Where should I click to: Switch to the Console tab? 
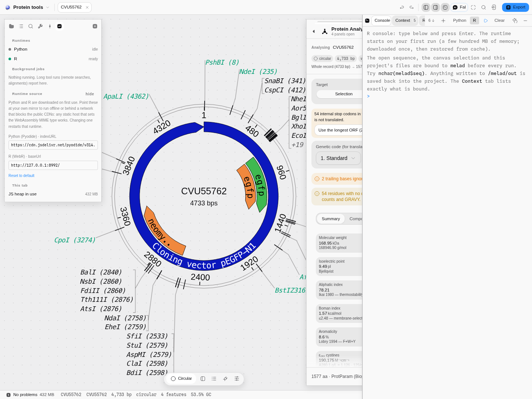(382, 21)
